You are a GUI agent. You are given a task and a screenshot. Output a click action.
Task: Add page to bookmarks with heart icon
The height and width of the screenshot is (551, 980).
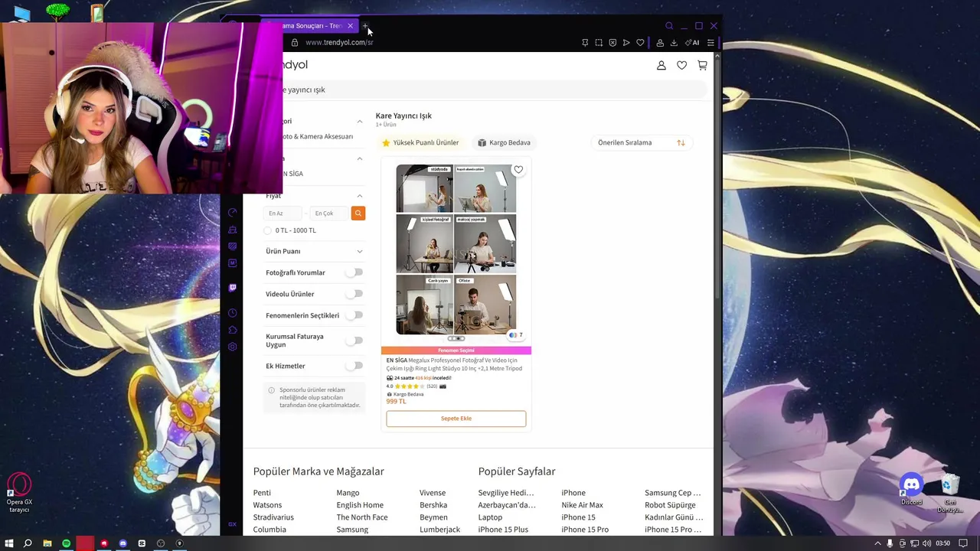pos(640,43)
